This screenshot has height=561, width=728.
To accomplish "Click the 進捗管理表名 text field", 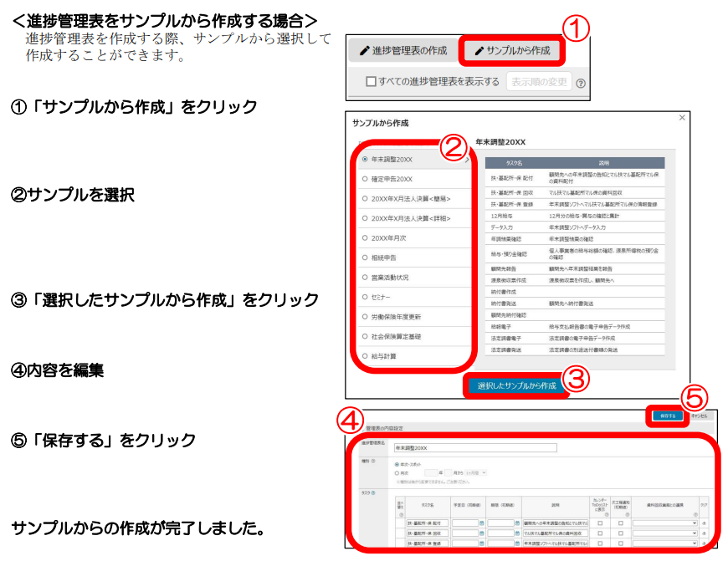I will 474,448.
